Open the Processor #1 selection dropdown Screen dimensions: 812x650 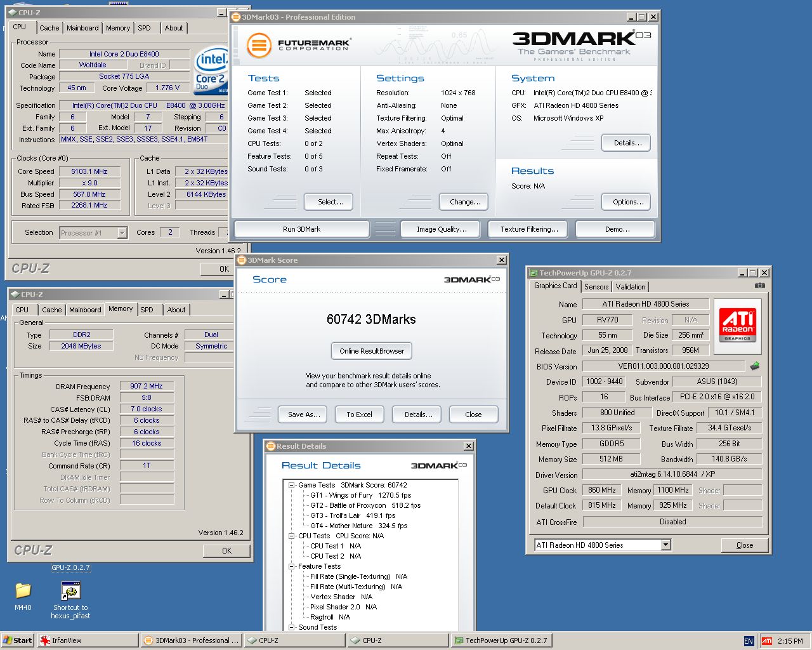point(122,233)
